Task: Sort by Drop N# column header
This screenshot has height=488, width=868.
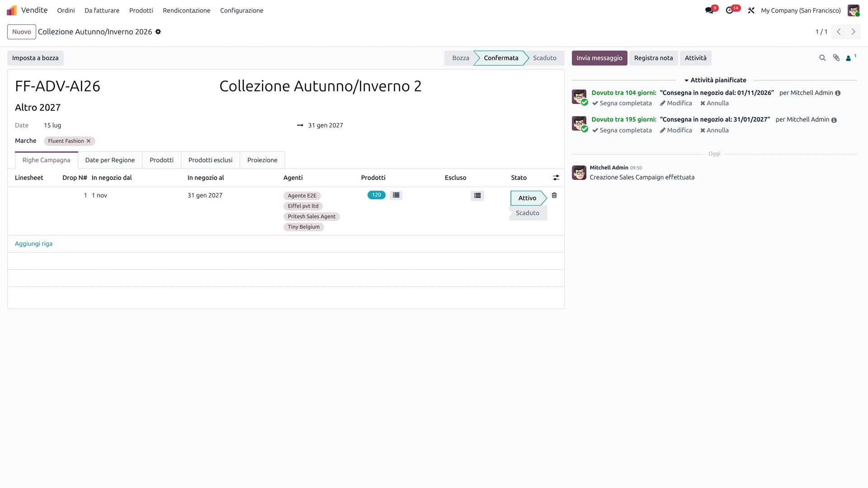Action: pyautogui.click(x=75, y=178)
